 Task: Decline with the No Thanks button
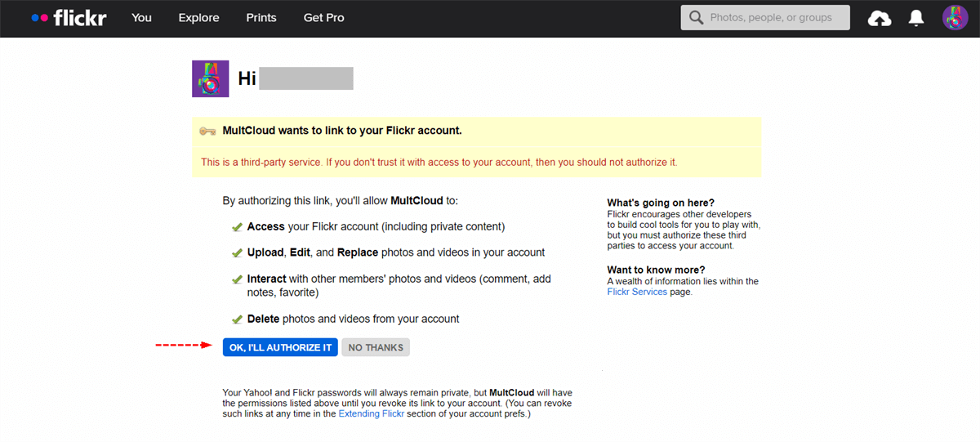[x=376, y=348]
